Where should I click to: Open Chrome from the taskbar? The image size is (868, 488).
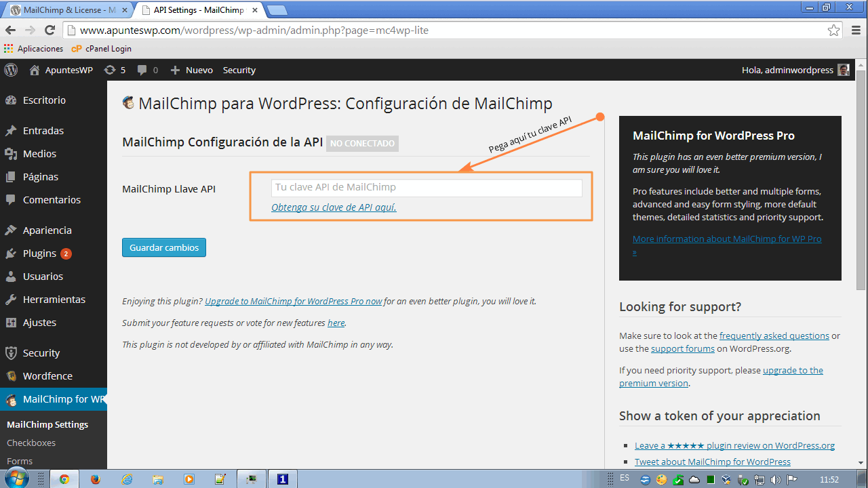64,479
